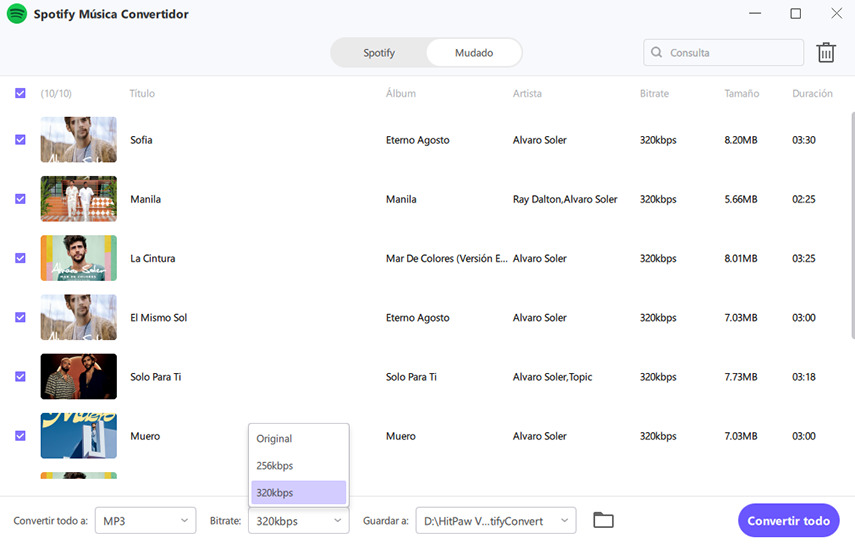
Task: Minimize the Spotify Música Convertidor window
Action: tap(755, 13)
